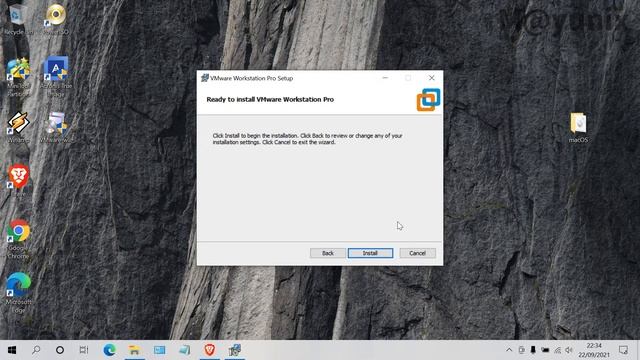Click the setup icon in the dialog title bar

tap(205, 78)
